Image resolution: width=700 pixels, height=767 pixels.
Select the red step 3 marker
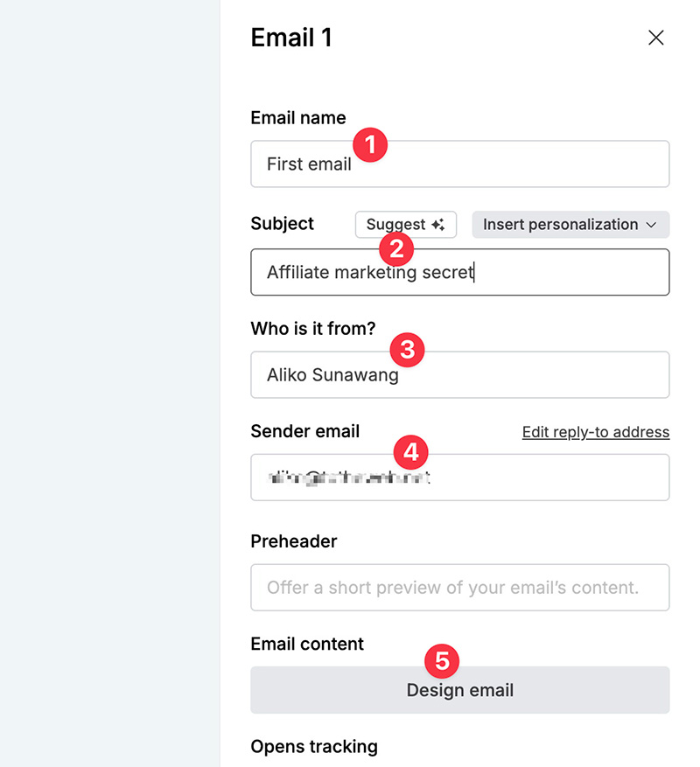[x=407, y=351]
